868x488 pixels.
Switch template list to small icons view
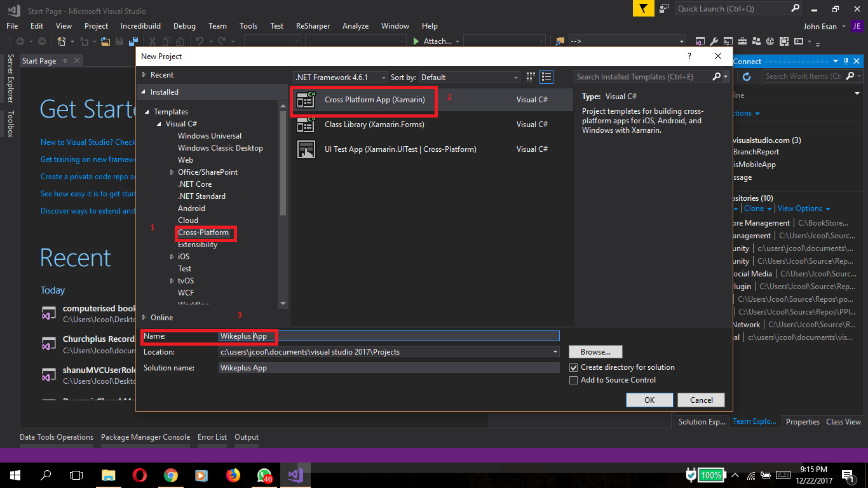[x=531, y=77]
